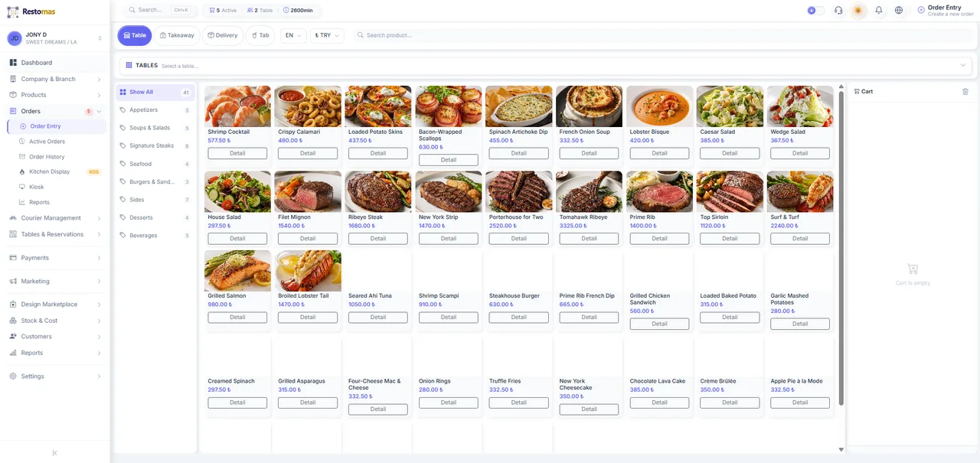This screenshot has height=463, width=980.
Task: Click the Design Marketplace icon
Action: tap(13, 304)
